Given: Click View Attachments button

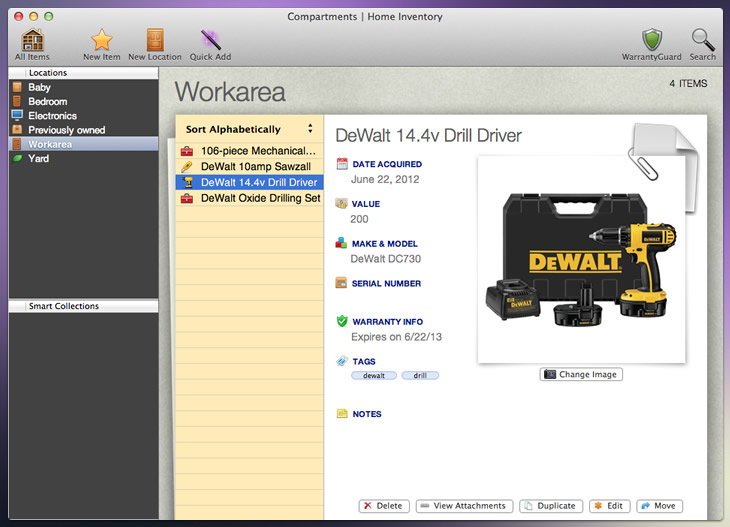Looking at the screenshot, I should pyautogui.click(x=464, y=506).
